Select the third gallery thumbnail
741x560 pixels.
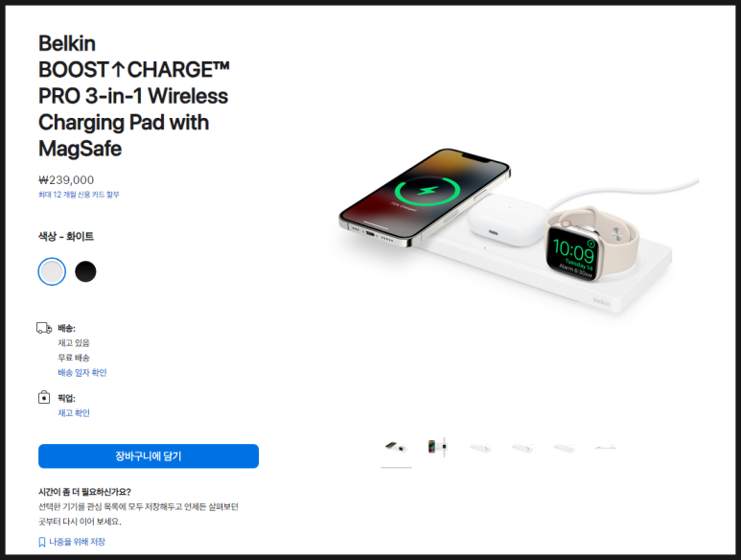coord(480,447)
